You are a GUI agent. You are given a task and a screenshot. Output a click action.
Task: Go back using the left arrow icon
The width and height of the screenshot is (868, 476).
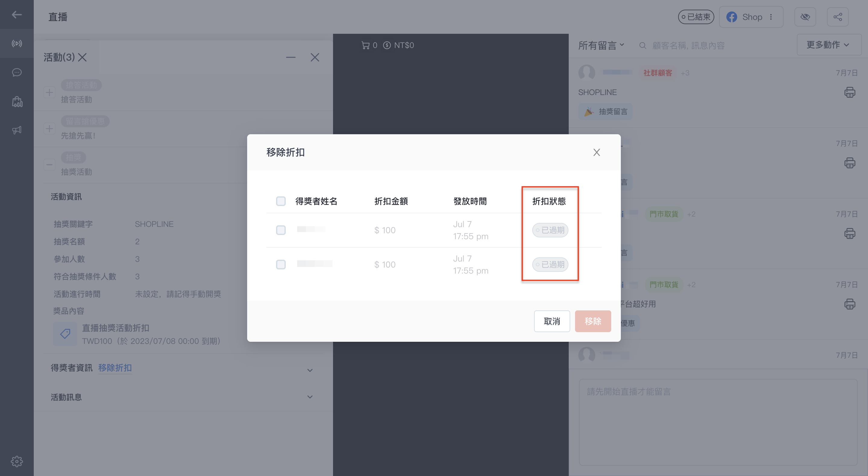point(17,14)
